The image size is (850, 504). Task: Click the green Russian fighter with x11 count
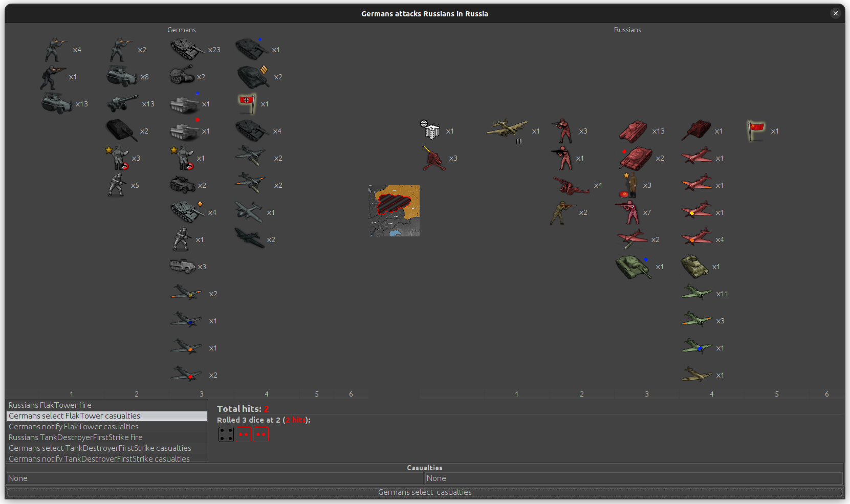(696, 294)
